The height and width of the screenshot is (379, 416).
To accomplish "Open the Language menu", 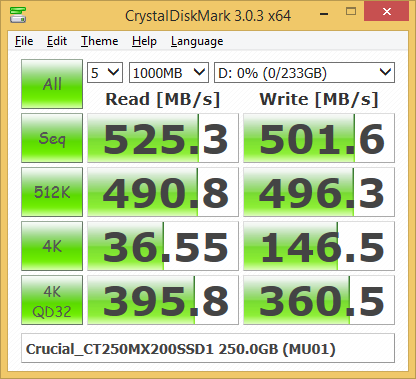I will click(197, 41).
